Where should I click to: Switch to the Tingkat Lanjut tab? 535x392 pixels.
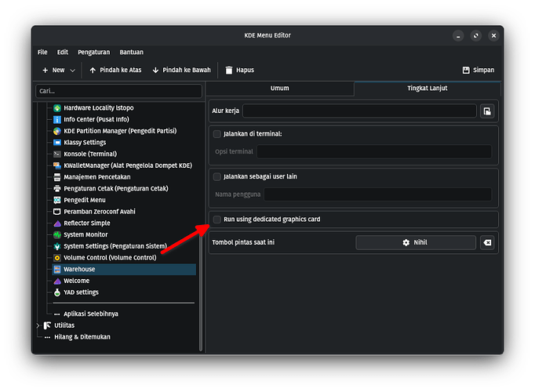(x=428, y=89)
